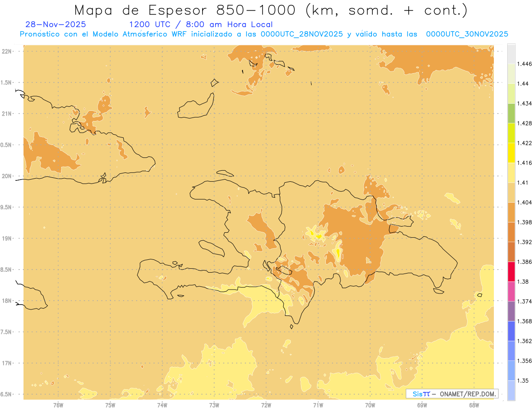Click the '70W' longitude axis label
The height and width of the screenshot is (411, 532).
[370, 405]
